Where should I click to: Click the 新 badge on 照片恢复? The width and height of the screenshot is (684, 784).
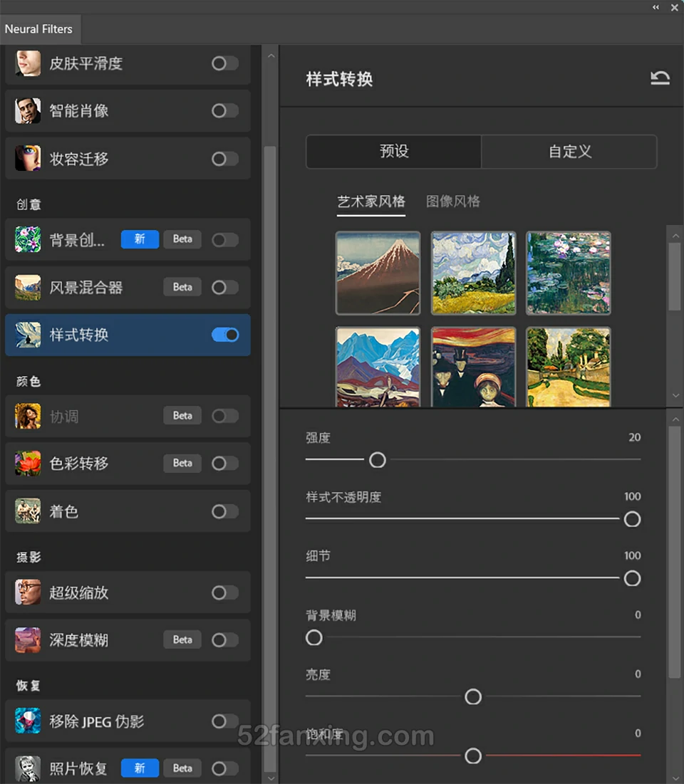140,768
